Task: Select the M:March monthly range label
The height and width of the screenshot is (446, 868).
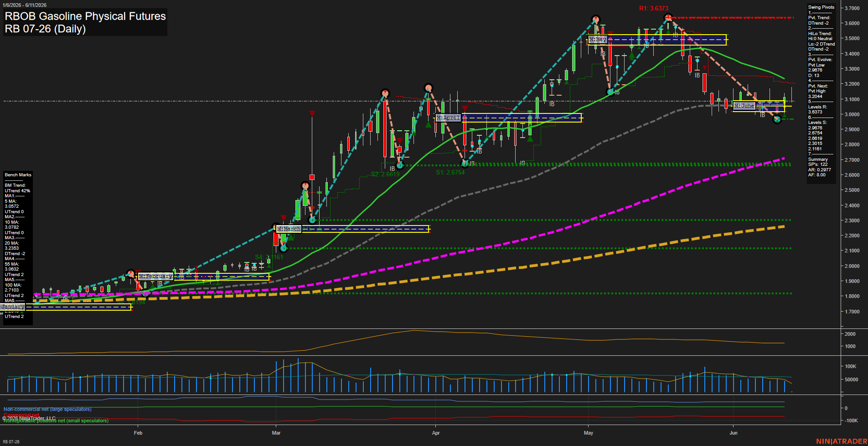Action: click(x=289, y=229)
